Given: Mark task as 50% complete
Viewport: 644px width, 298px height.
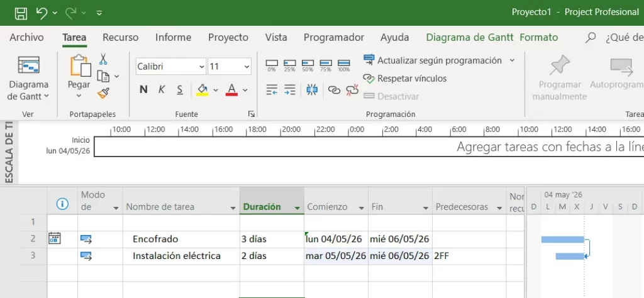Looking at the screenshot, I should [x=308, y=65].
